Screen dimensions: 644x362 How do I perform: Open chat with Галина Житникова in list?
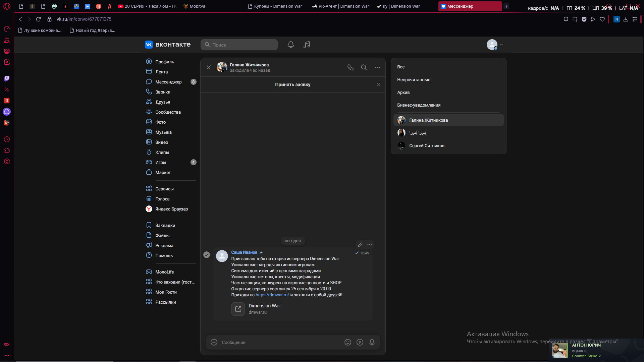448,120
